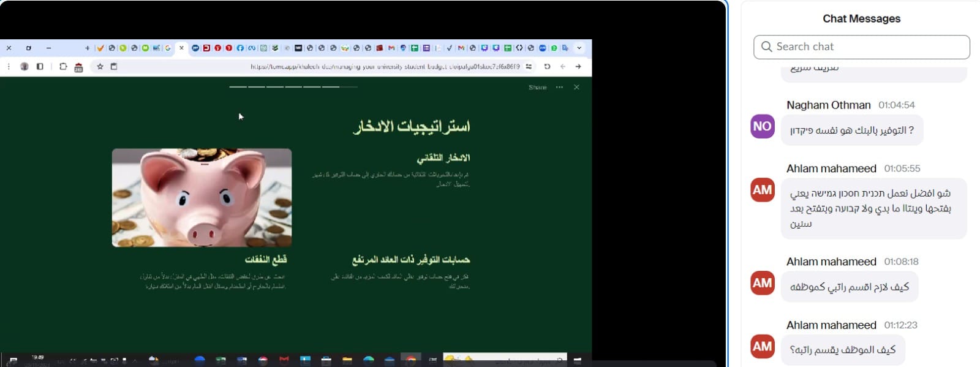Reload the page with the browser refresh icon

pos(547,66)
